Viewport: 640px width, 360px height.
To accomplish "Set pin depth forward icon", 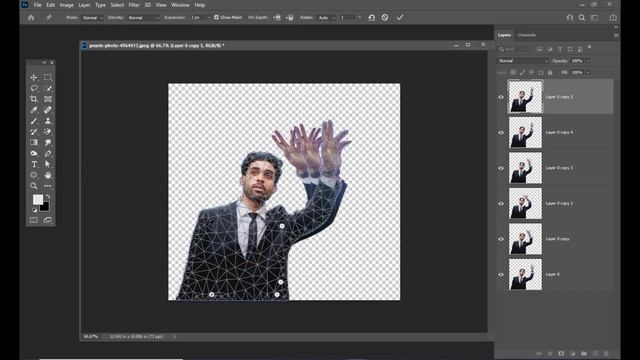I will (277, 18).
